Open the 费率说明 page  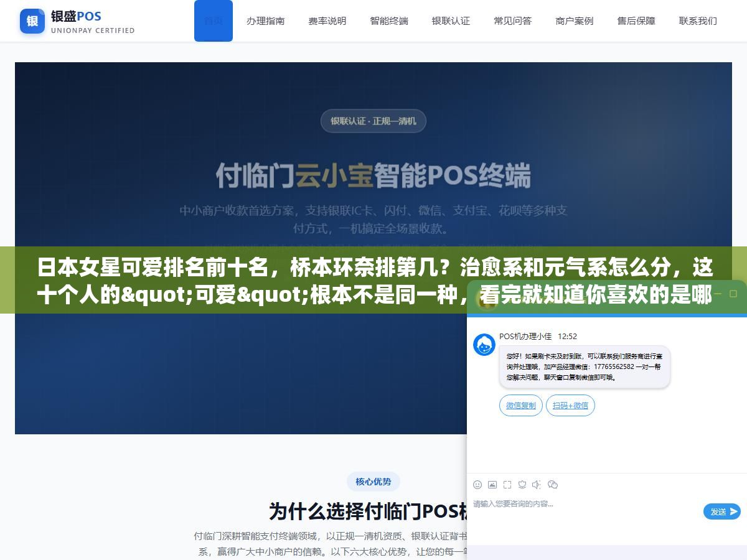tap(327, 21)
